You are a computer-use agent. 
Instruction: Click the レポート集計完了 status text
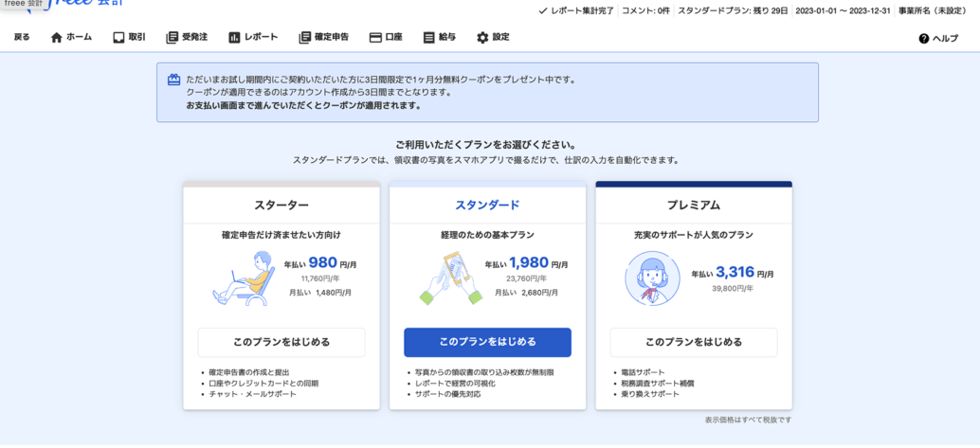583,10
